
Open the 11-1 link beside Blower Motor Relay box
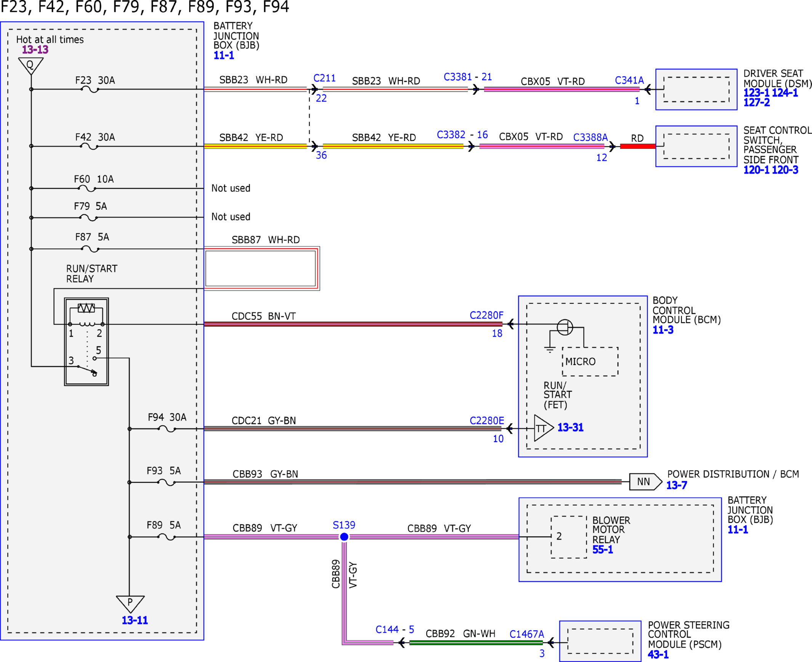(738, 529)
